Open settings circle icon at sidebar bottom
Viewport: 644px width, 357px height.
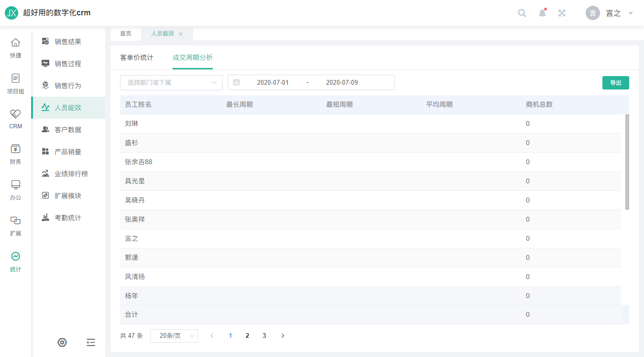click(62, 342)
